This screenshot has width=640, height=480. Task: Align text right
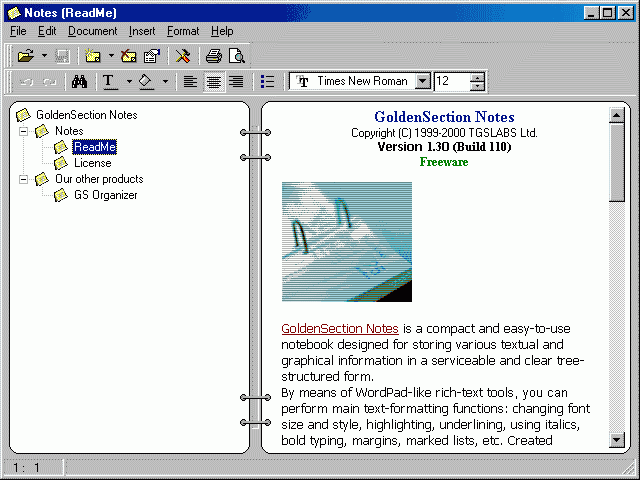point(236,82)
